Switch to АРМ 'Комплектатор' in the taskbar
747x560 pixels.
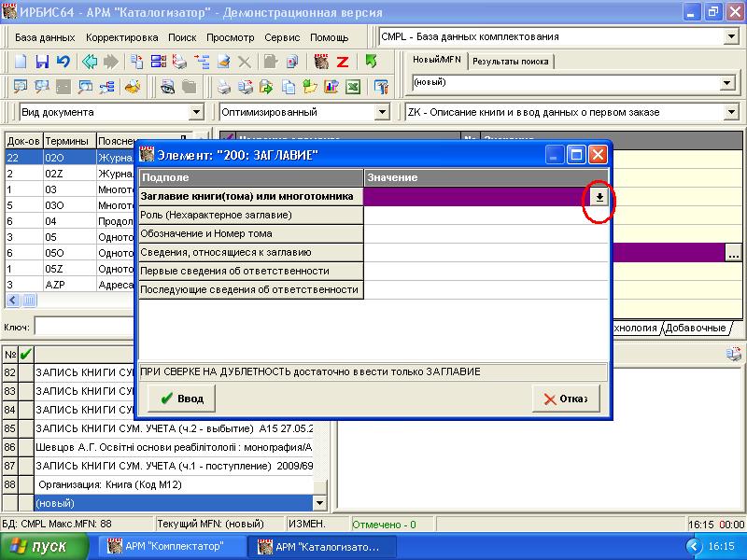pos(175,546)
